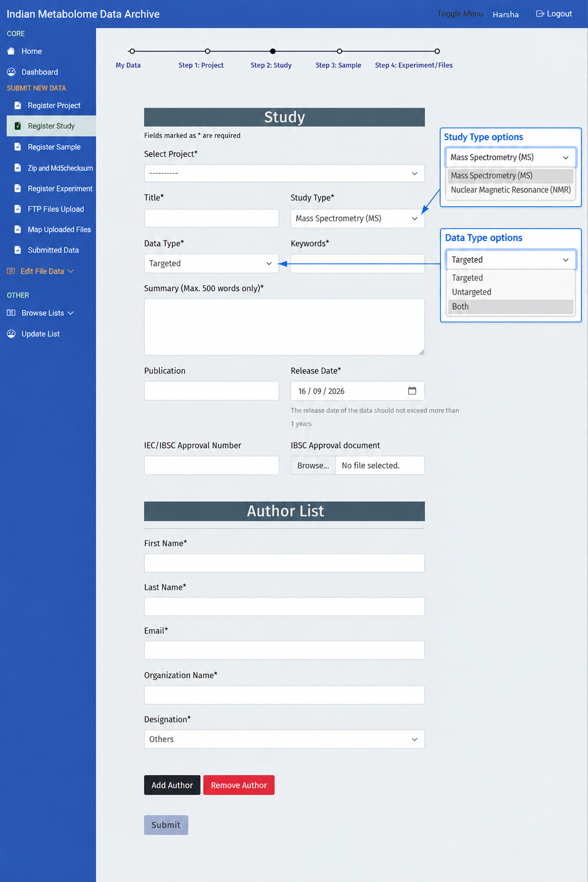The width and height of the screenshot is (588, 882).
Task: Open FTP Files Upload page
Action: click(56, 209)
